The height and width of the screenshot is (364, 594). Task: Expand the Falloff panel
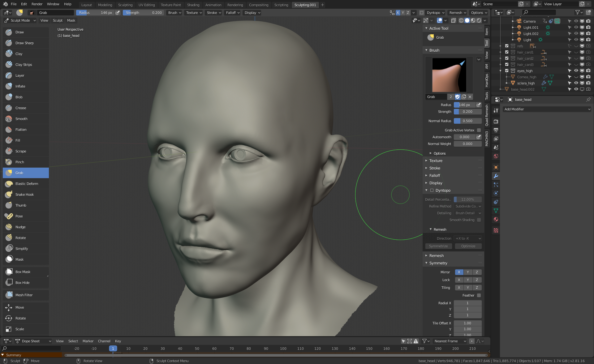(434, 176)
